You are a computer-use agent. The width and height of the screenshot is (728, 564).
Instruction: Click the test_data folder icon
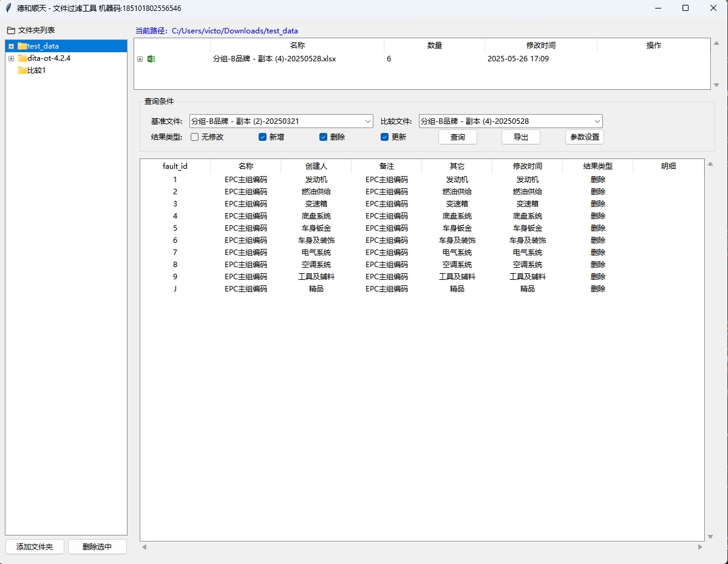pyautogui.click(x=22, y=46)
